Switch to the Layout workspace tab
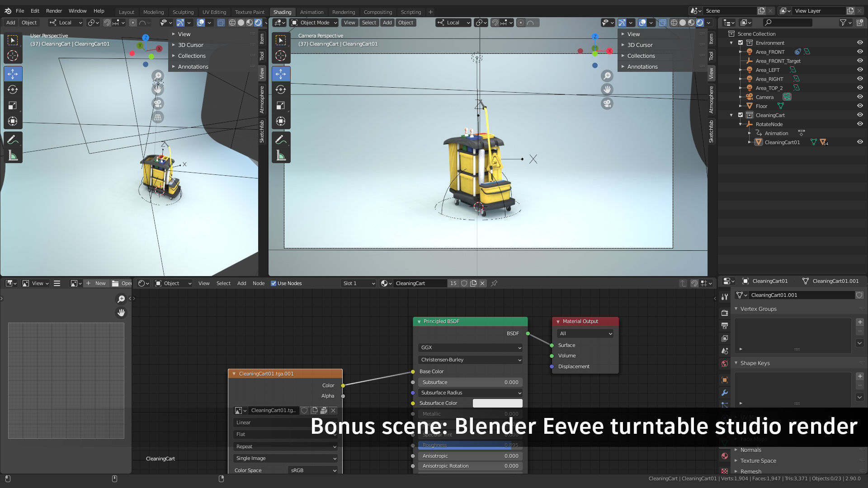Image resolution: width=868 pixels, height=488 pixels. (x=127, y=12)
